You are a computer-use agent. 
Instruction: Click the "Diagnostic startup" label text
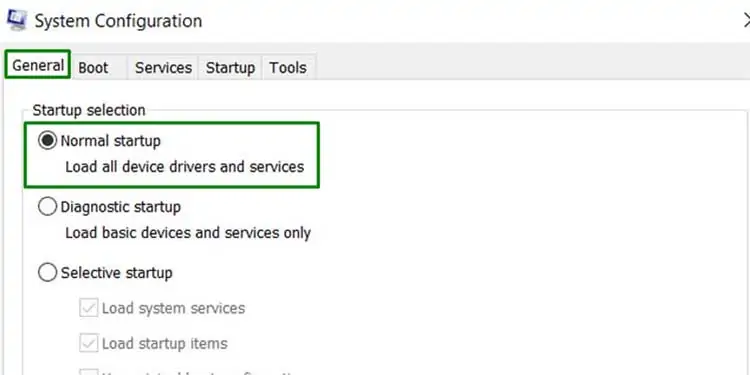tap(121, 207)
